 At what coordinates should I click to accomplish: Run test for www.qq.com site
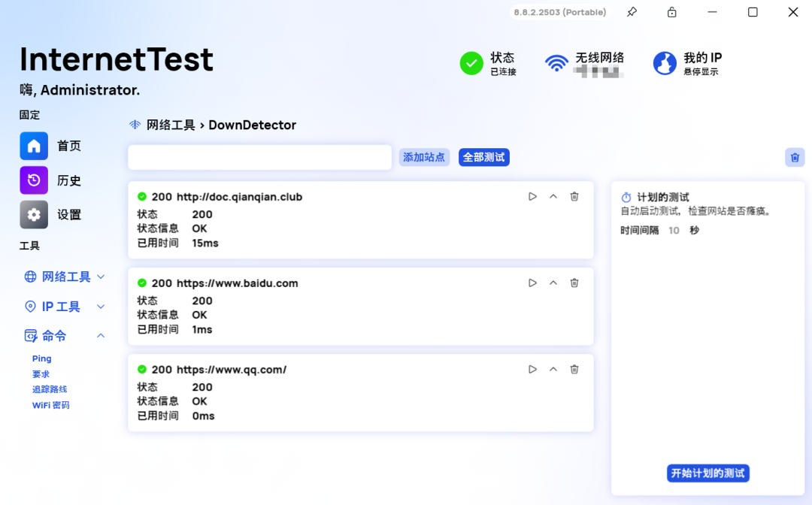click(x=532, y=370)
